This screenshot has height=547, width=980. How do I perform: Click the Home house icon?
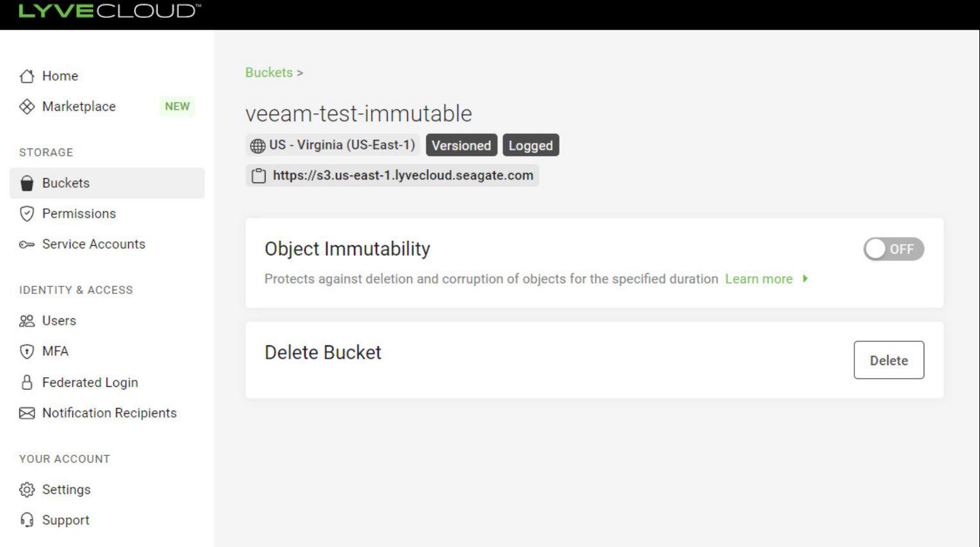click(27, 76)
